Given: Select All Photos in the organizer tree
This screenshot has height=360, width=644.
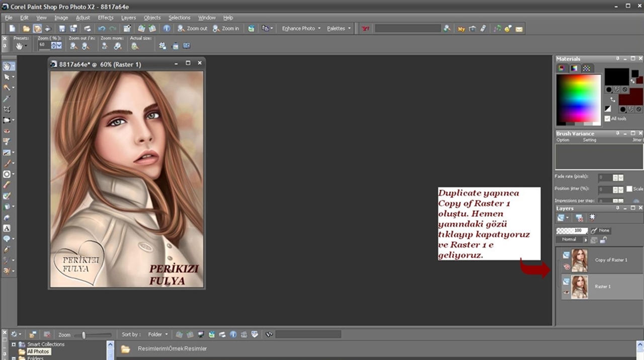Looking at the screenshot, I should pyautogui.click(x=38, y=351).
